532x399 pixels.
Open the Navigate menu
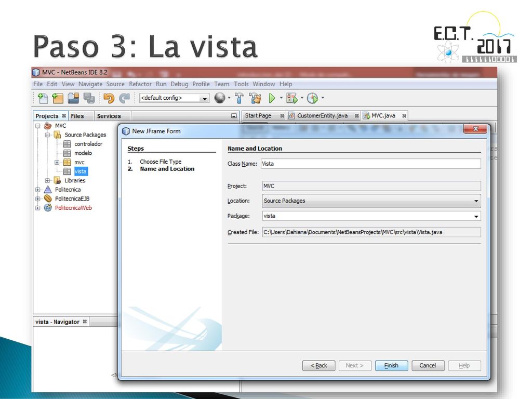[90, 84]
